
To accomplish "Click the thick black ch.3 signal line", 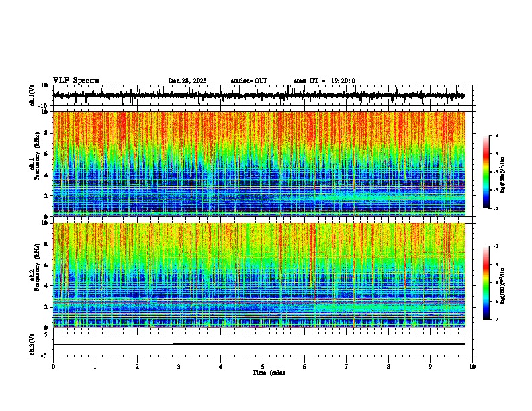I will (319, 344).
